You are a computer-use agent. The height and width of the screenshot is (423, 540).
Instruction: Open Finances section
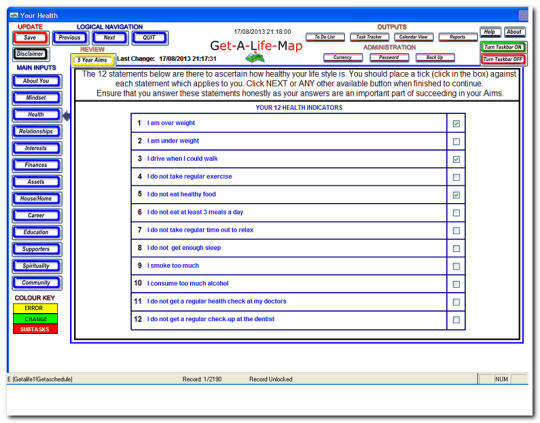[x=37, y=165]
